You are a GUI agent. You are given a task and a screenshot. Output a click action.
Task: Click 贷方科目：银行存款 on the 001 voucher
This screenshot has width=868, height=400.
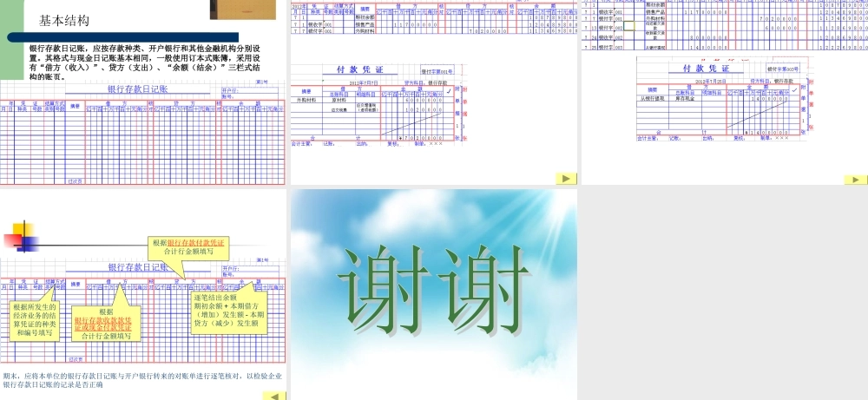(x=425, y=82)
